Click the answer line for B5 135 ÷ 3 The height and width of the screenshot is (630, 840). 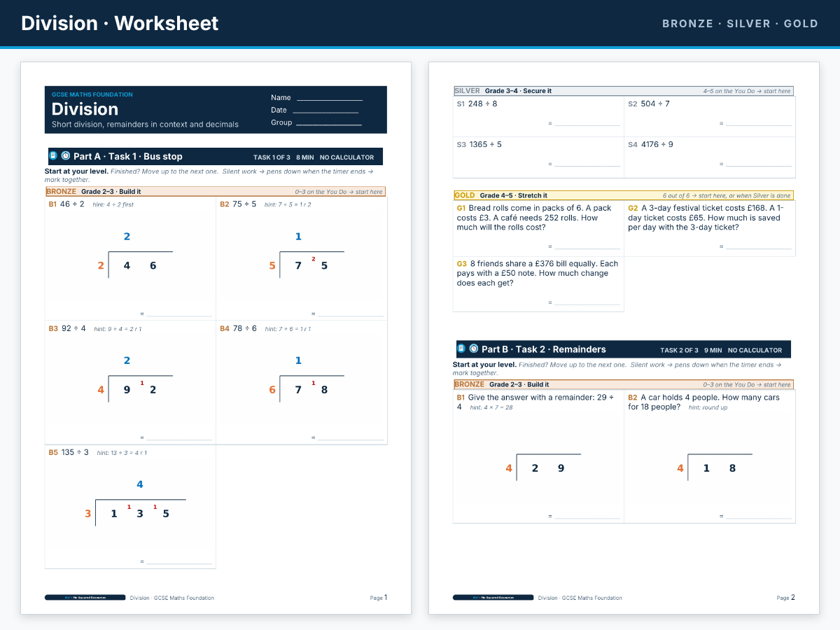point(179,563)
